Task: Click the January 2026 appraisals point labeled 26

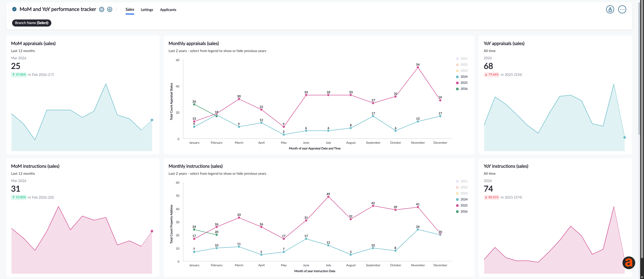Action: (194, 104)
